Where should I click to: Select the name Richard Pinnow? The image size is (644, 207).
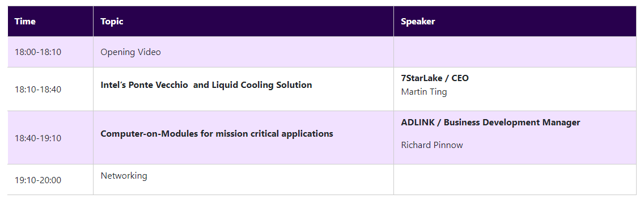pos(431,145)
